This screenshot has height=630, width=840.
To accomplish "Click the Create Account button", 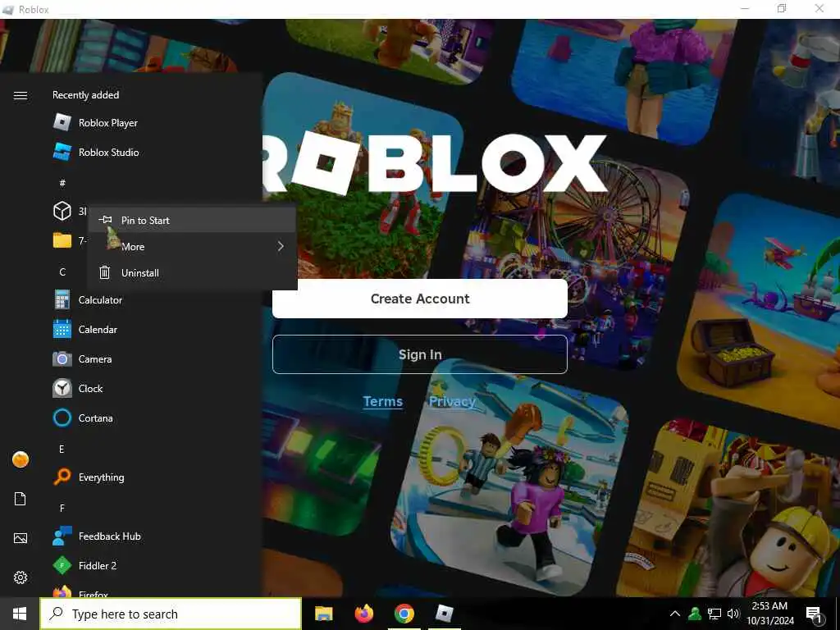I will click(420, 299).
